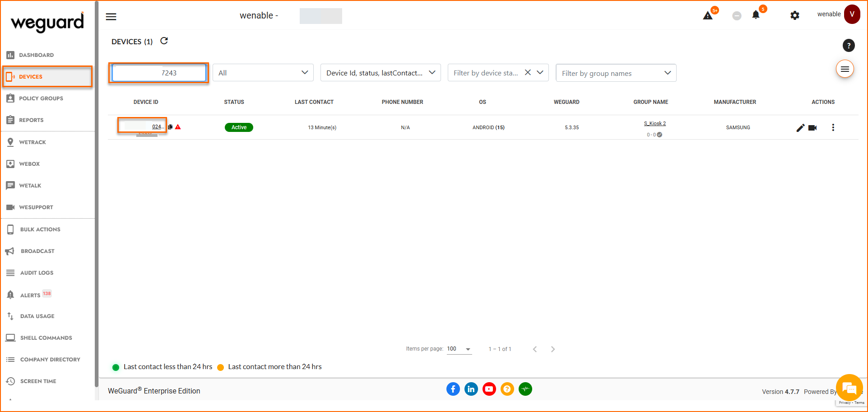The width and height of the screenshot is (868, 412).
Task: Click the wenable username text
Action: pyautogui.click(x=829, y=14)
